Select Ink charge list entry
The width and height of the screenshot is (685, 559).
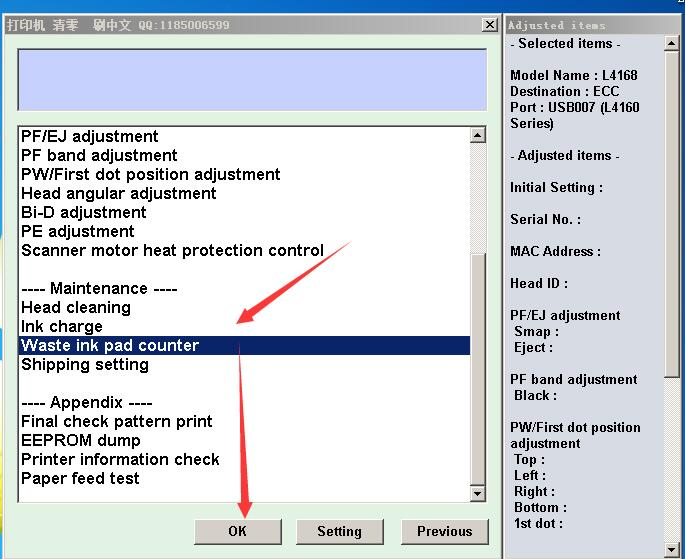pyautogui.click(x=62, y=326)
